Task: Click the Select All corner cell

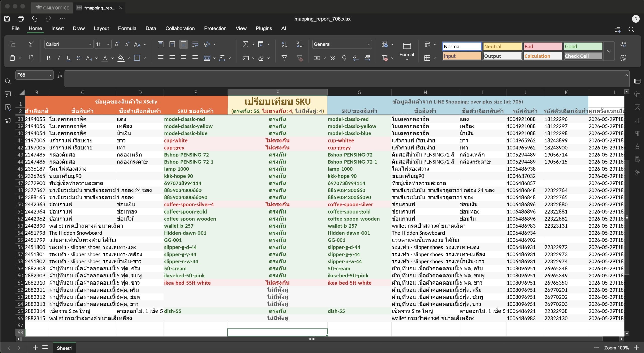Action: 20,92
